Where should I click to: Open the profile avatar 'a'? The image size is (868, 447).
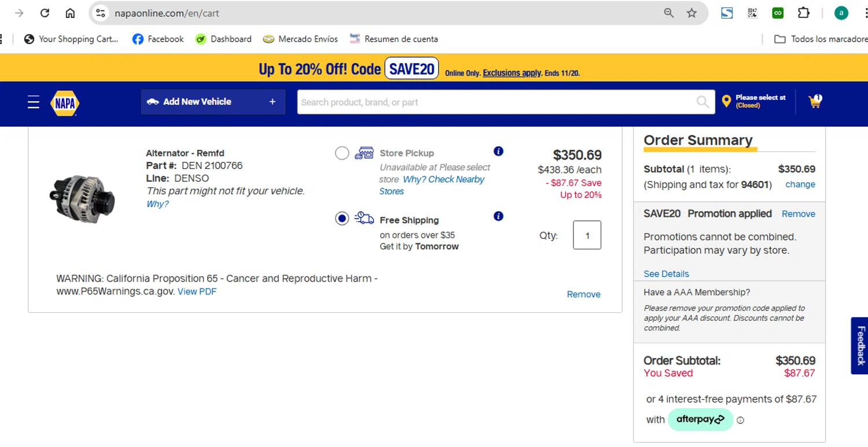tap(841, 13)
